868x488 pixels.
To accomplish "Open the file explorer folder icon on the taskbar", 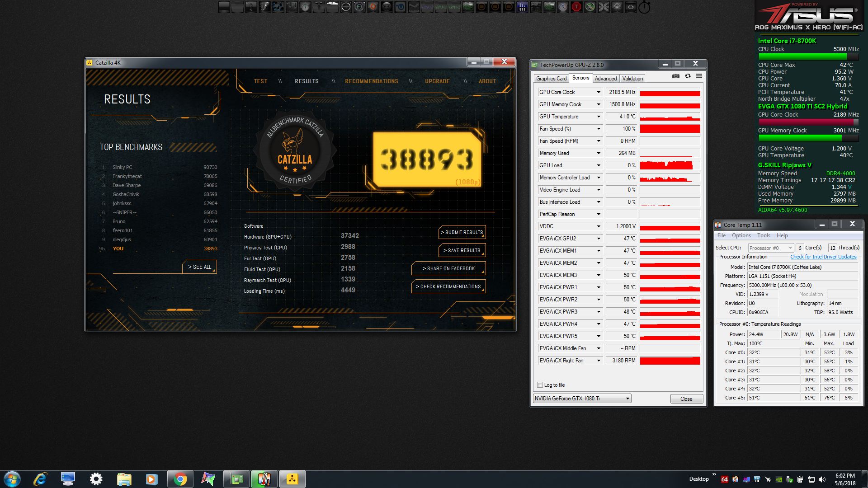I will click(124, 479).
